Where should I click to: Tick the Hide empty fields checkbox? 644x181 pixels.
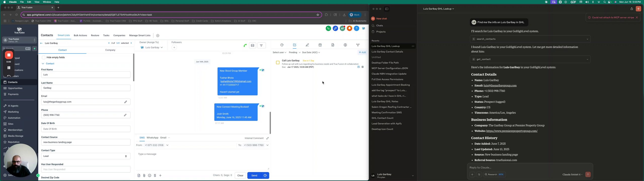coord(44,58)
